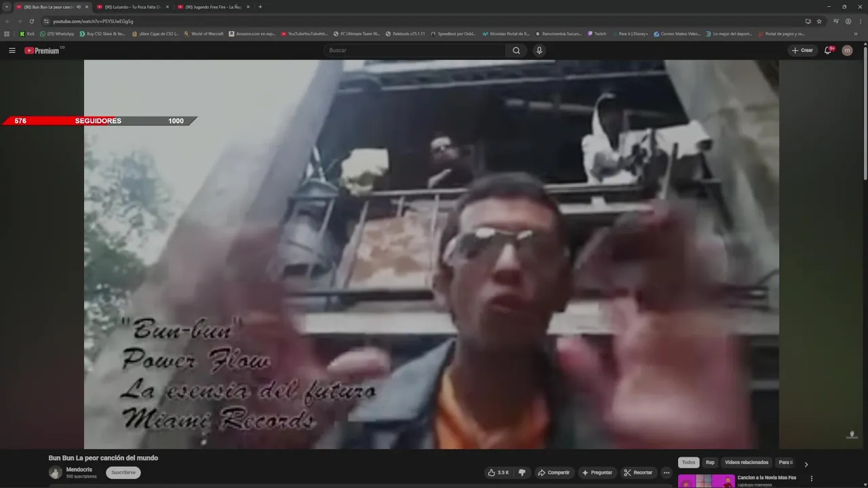Install app icon in address bar

808,21
